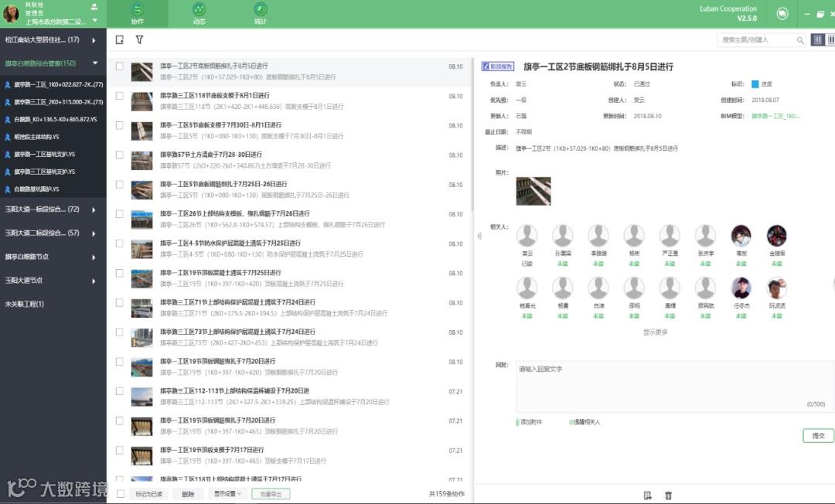Viewport: 835px width, 504px height.
Task: Click 孙国梁 avatar in related people
Action: (563, 235)
